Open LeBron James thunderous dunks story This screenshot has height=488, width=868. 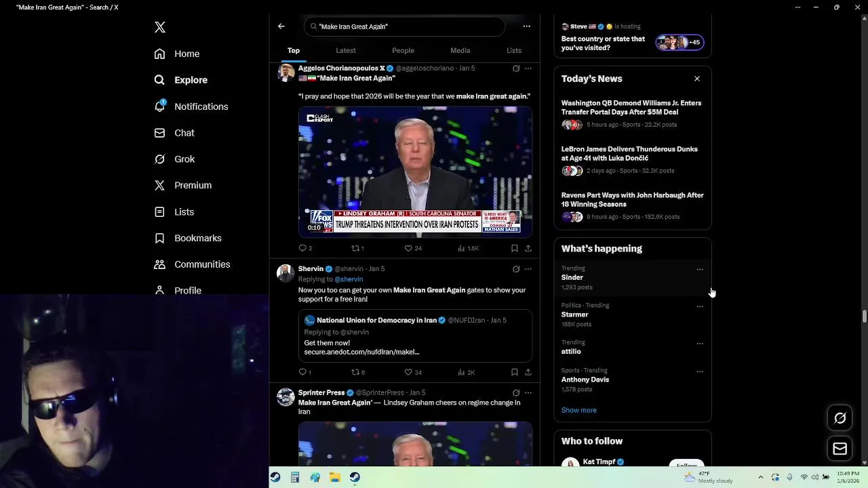(x=633, y=160)
